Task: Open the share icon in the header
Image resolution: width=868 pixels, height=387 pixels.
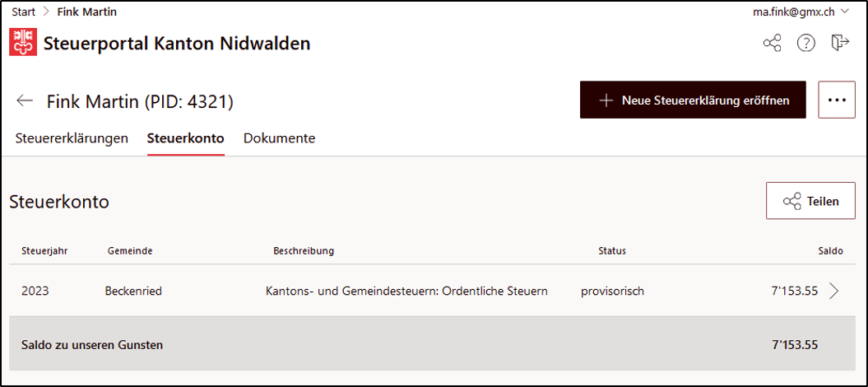Action: click(773, 43)
